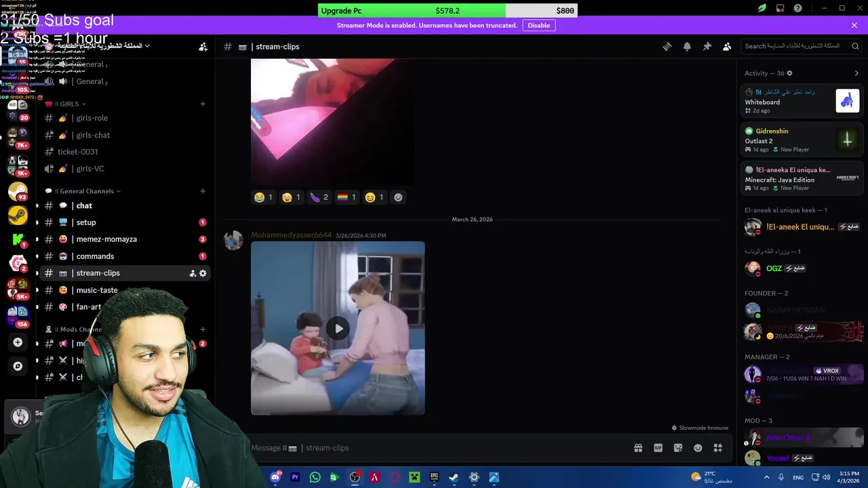Send a gift using gift icon
The height and width of the screenshot is (488, 868).
[x=638, y=448]
